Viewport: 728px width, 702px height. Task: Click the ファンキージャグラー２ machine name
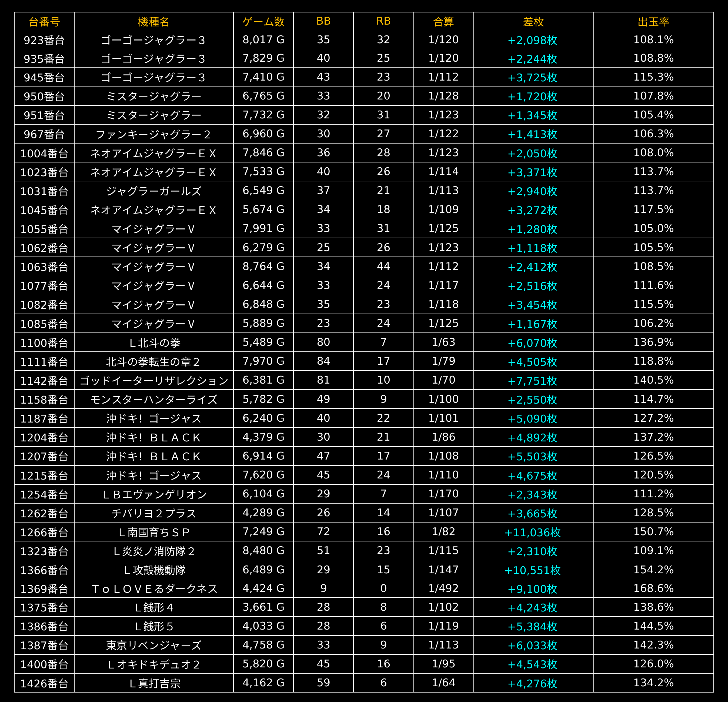154,134
